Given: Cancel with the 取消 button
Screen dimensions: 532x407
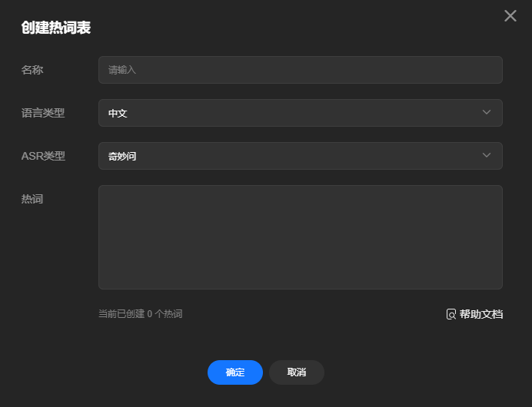Looking at the screenshot, I should tap(297, 372).
